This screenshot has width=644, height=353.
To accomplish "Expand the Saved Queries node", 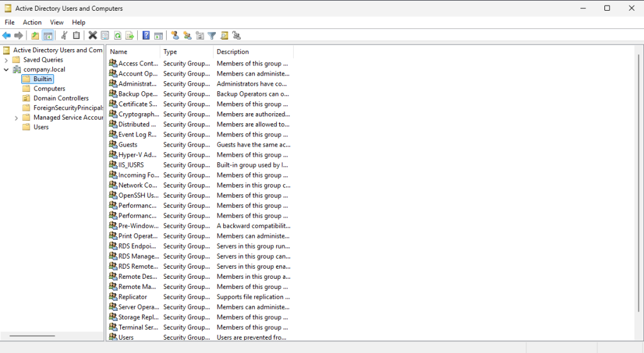I will 6,60.
